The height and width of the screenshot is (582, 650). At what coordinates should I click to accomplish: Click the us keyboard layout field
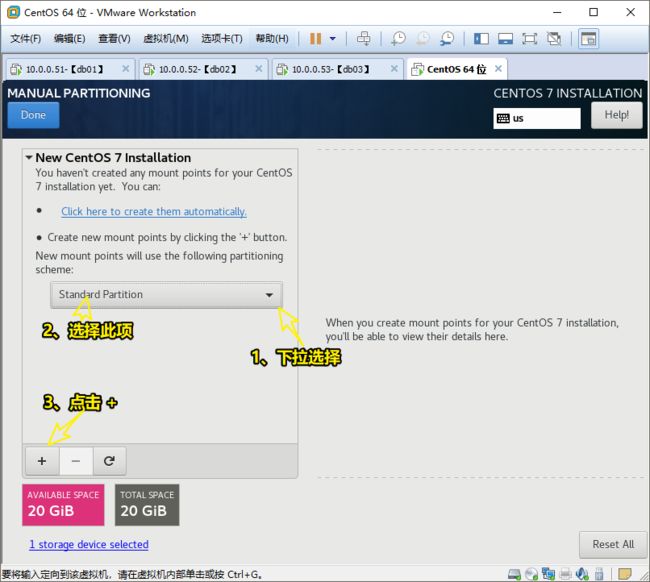click(537, 118)
